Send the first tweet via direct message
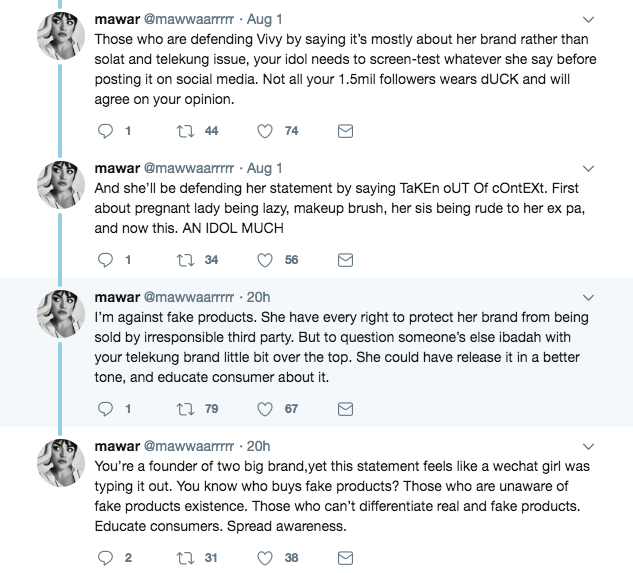633x573 pixels. [x=344, y=130]
